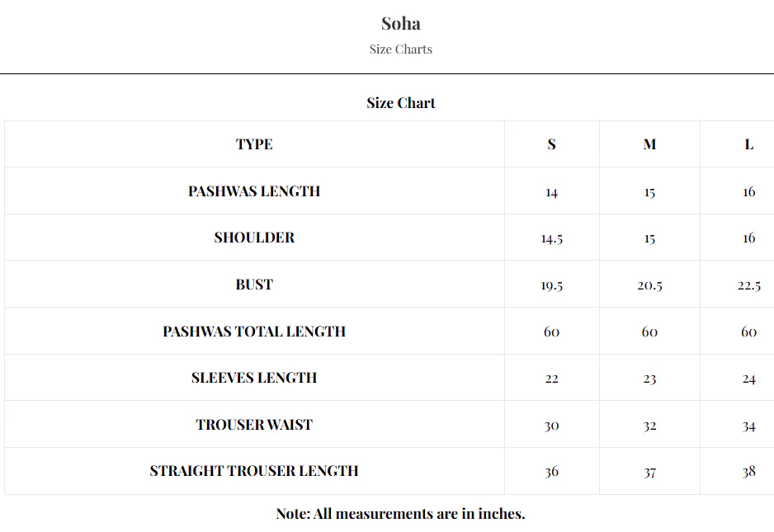The height and width of the screenshot is (532, 774).
Task: Select the 20.5 bust value for size M
Action: [x=649, y=285]
